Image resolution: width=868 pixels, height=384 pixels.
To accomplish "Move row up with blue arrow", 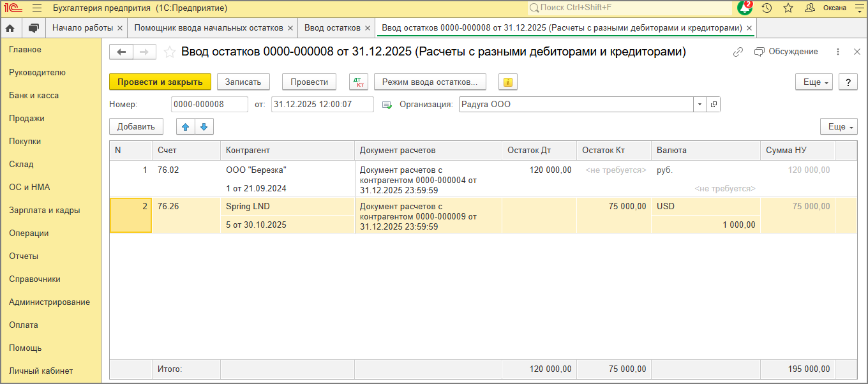I will (186, 126).
